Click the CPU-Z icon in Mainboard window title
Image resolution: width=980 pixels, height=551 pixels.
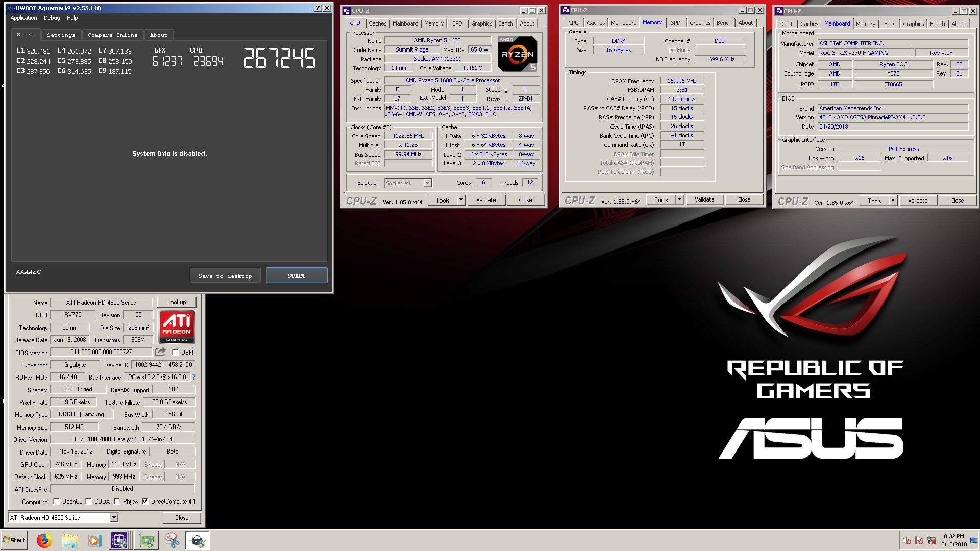click(779, 11)
